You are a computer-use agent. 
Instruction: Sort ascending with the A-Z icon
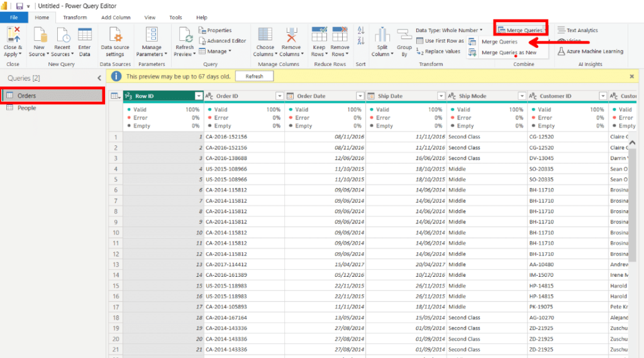coord(361,30)
